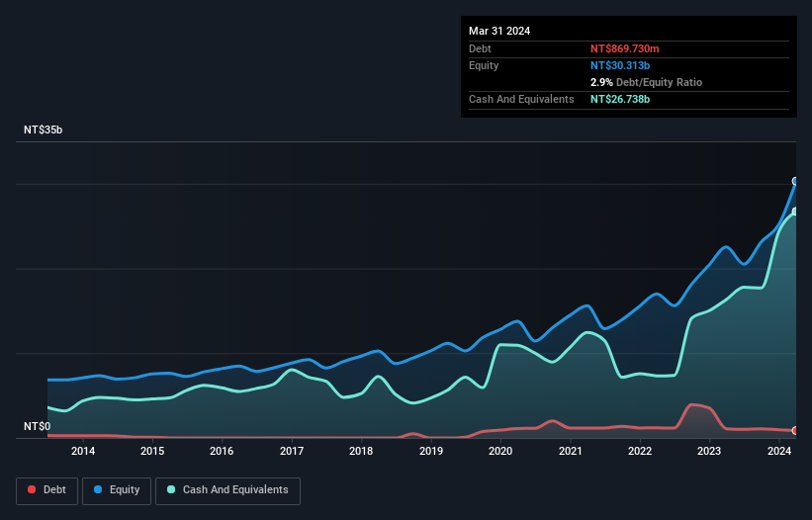Select the 2020 x-axis label
812x520 pixels.
500,451
